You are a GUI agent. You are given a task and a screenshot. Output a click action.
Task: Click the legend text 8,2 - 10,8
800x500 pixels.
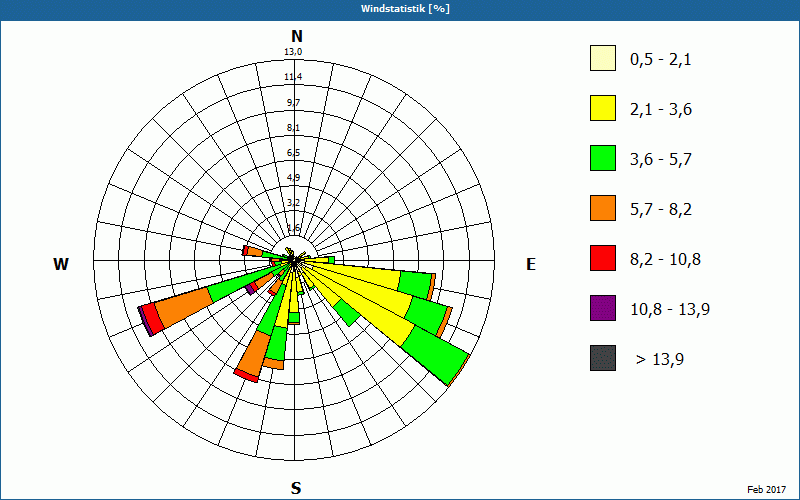(x=665, y=260)
